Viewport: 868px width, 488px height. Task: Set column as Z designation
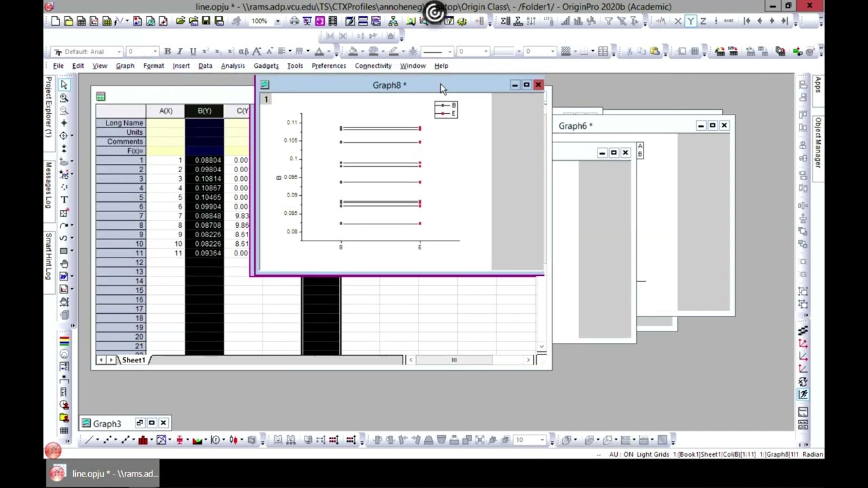(x=703, y=21)
